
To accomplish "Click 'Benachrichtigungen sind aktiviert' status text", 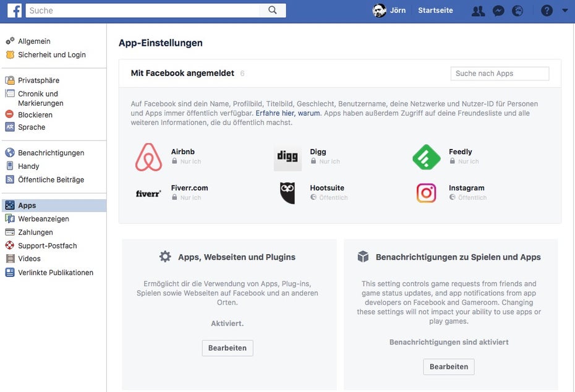I will click(449, 342).
